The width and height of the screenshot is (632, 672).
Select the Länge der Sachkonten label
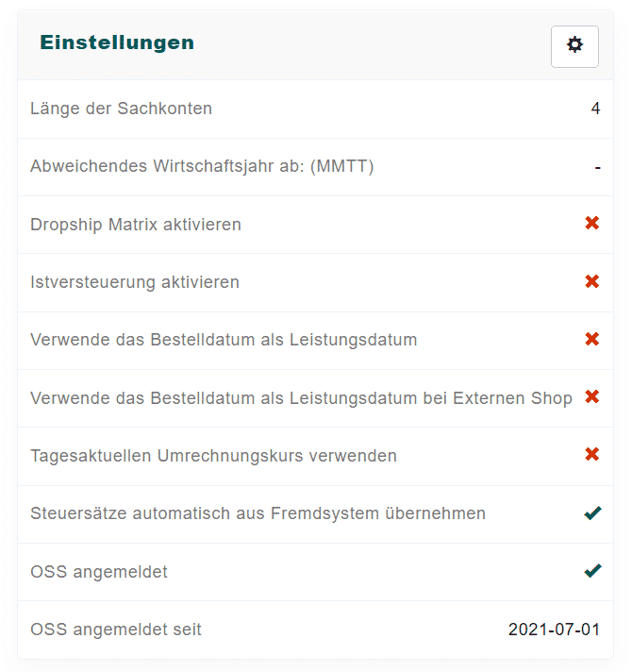[x=121, y=109]
